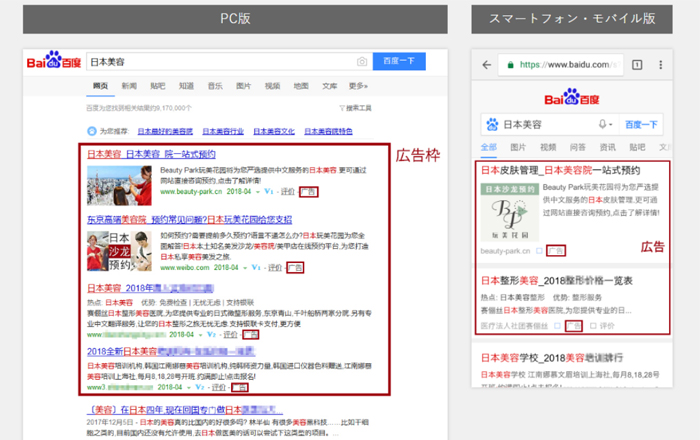Open the three-dot menu in mobile browser
The width and height of the screenshot is (700, 440).
click(x=661, y=65)
